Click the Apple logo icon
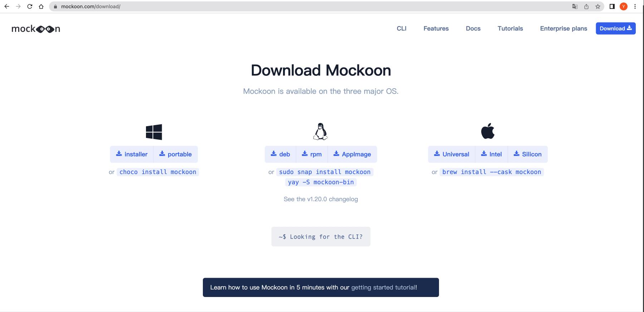Screen dimensions: 644x312 pyautogui.click(x=488, y=131)
